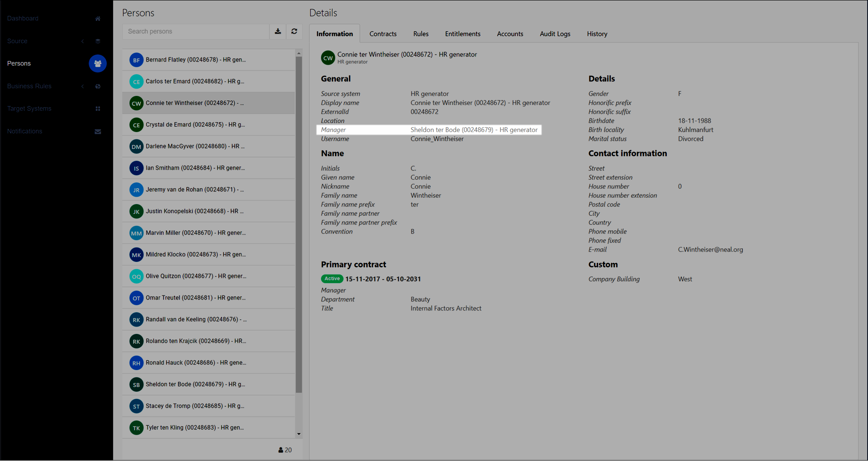868x461 pixels.
Task: Expand the Business Rules chevron
Action: tap(83, 86)
